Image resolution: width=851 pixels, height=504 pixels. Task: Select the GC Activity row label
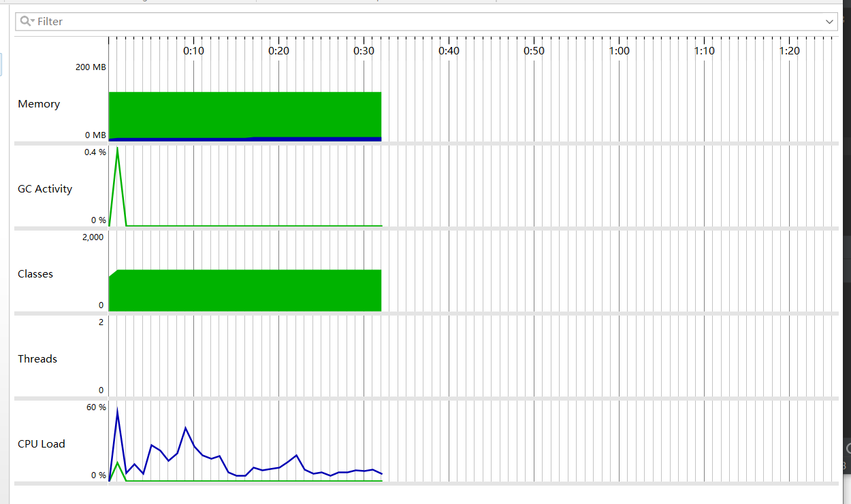(x=45, y=189)
